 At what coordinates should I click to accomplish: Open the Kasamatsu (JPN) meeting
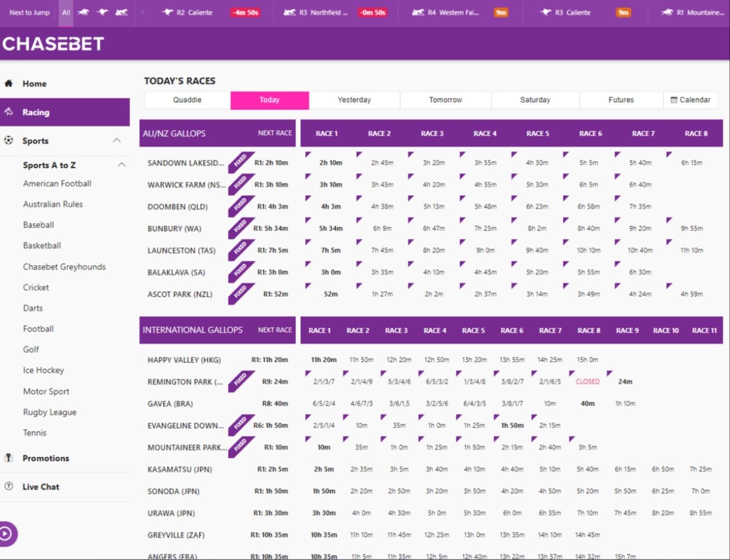click(x=180, y=469)
